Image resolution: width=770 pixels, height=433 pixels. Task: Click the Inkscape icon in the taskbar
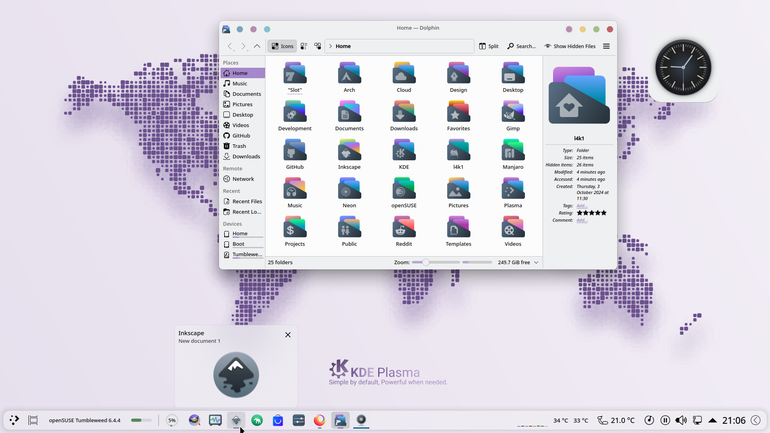pos(236,420)
